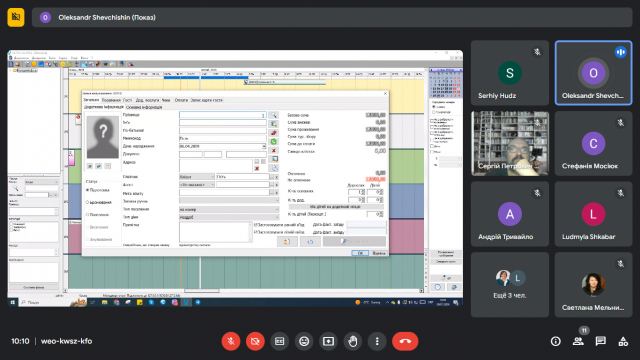The image size is (640, 360).
Task: Unmute the microphone in call controls
Action: [231, 341]
